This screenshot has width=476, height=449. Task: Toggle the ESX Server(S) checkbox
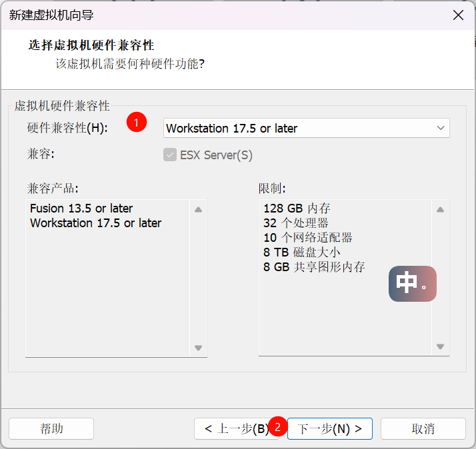point(170,155)
